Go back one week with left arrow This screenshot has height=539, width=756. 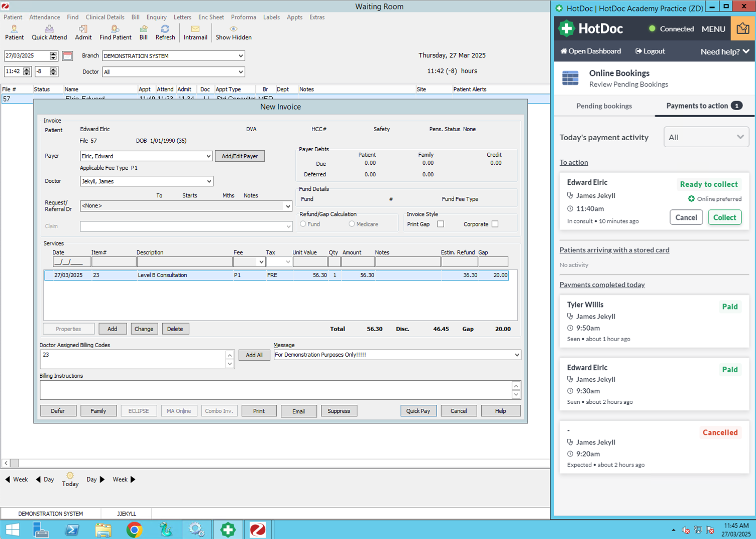pos(16,480)
